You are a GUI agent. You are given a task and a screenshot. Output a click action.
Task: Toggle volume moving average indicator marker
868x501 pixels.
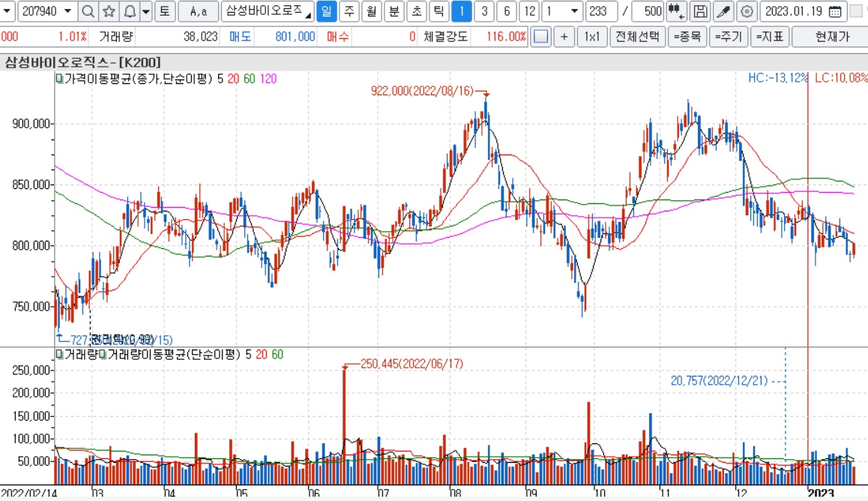click(102, 354)
